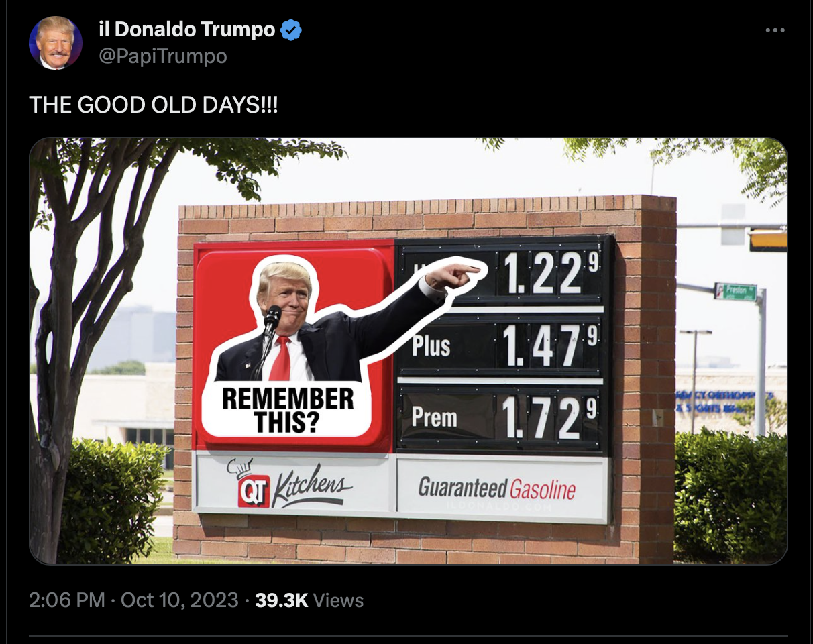This screenshot has height=644, width=813.
Task: Click the blue verified checkmark badge
Action: (290, 30)
